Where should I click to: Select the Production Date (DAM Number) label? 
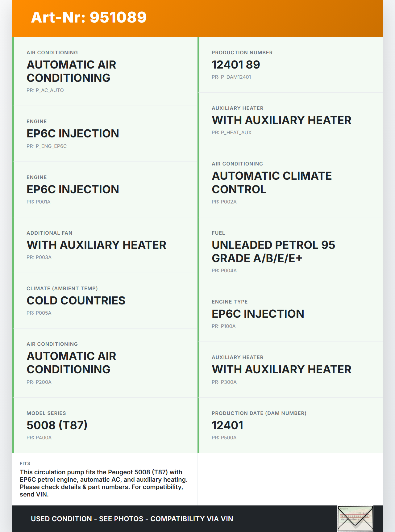(259, 413)
